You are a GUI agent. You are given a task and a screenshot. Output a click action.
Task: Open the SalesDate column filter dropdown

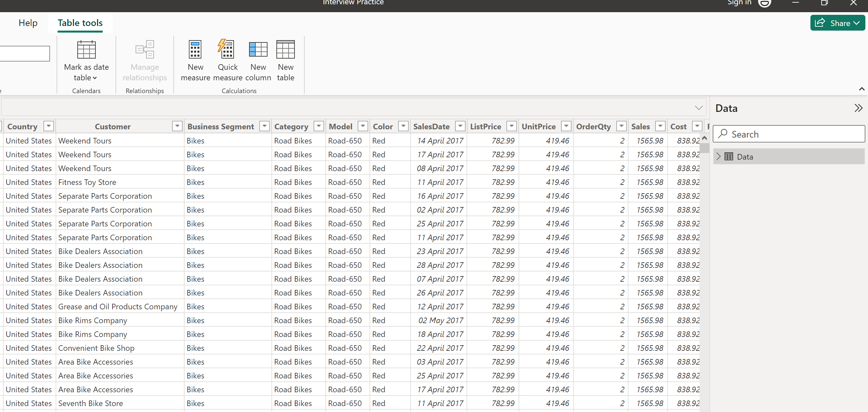[x=460, y=126]
